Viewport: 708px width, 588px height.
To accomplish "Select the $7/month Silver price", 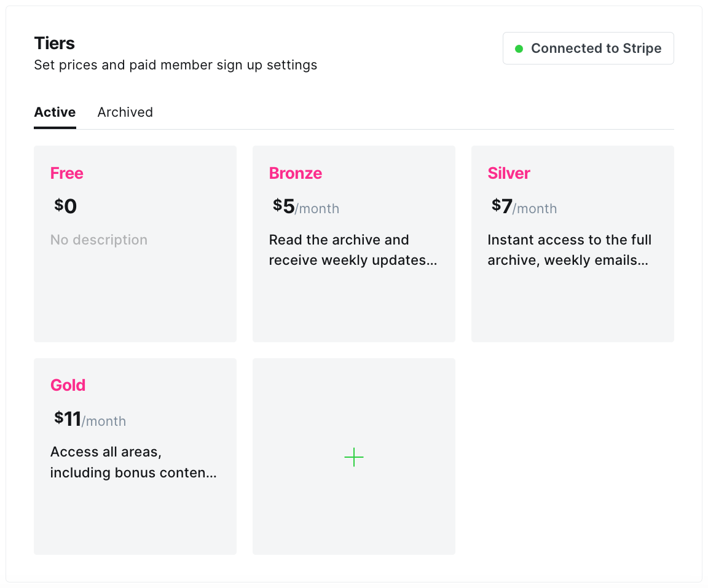I will (524, 207).
